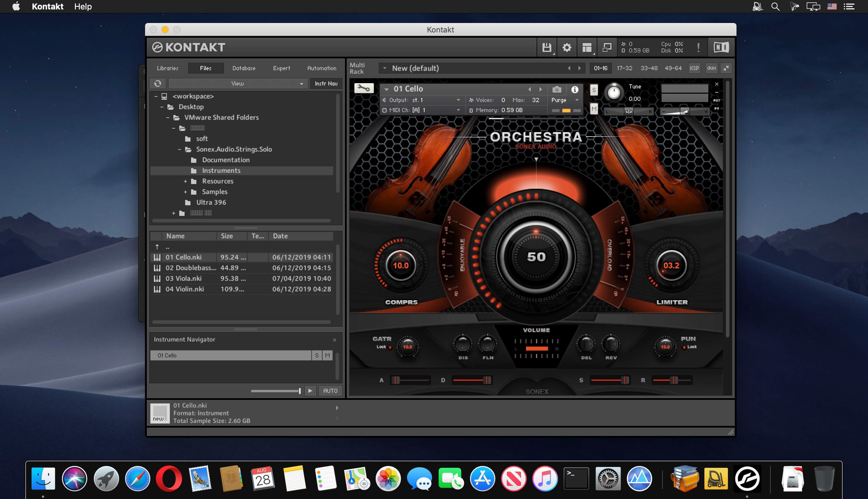This screenshot has height=499, width=868.
Task: Take snapshot using the camera icon
Action: pyautogui.click(x=557, y=89)
